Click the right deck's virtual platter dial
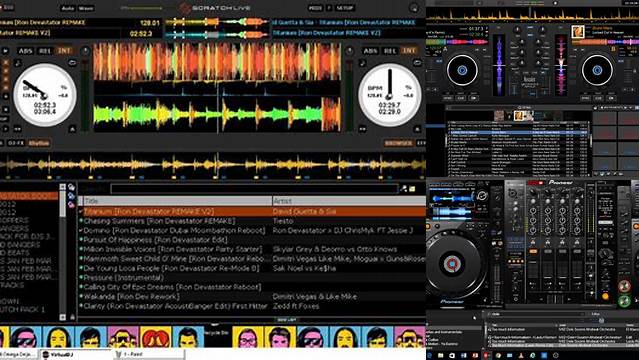639x360 pixels. click(390, 95)
